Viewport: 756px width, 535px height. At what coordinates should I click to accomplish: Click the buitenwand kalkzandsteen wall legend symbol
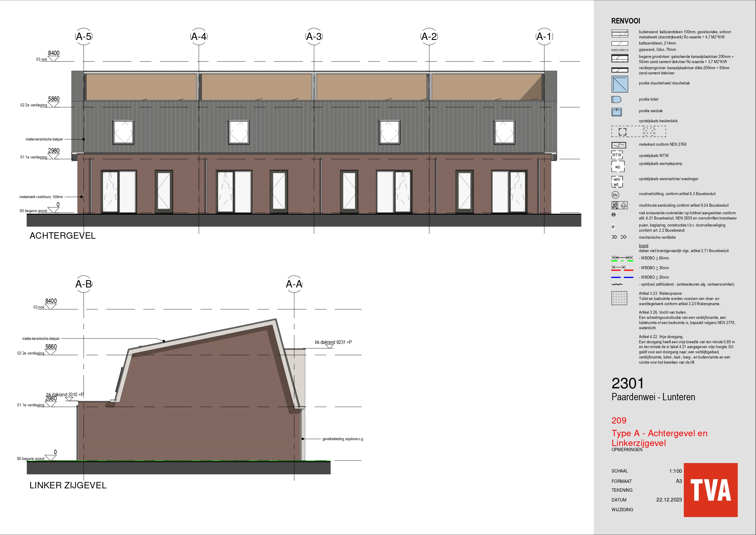tap(620, 34)
